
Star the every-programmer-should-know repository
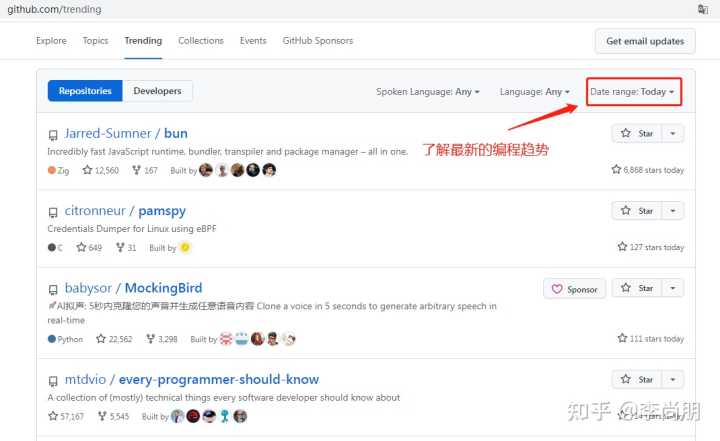[x=636, y=379]
